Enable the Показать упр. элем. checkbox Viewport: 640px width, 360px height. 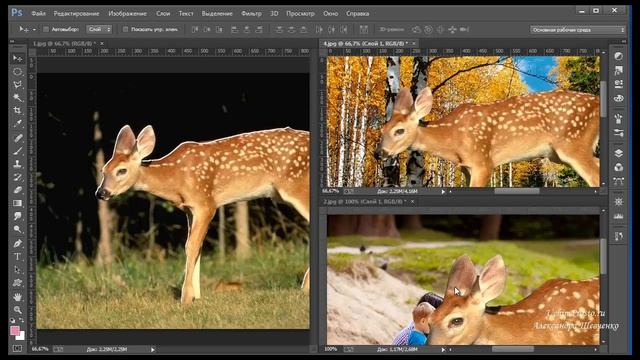click(x=125, y=29)
